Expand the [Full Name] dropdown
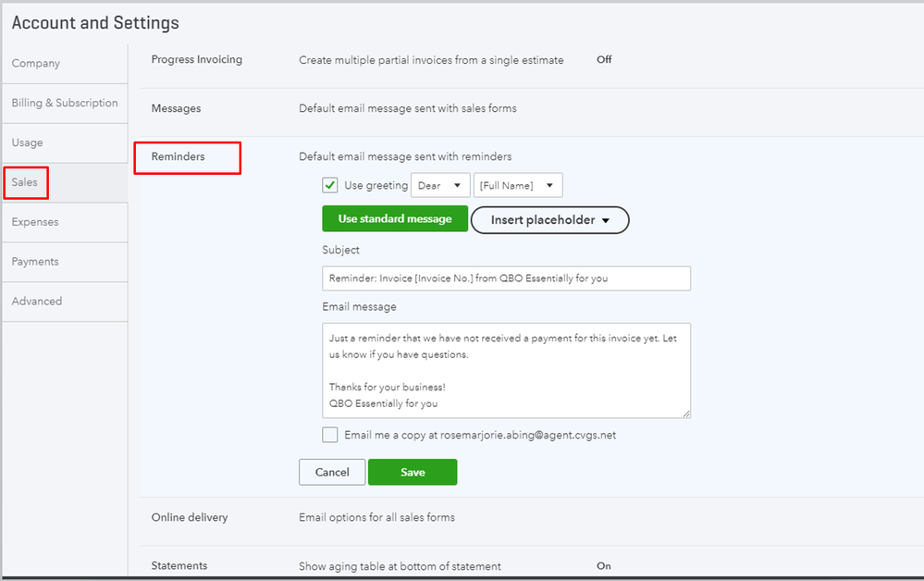This screenshot has width=924, height=581. 518,186
